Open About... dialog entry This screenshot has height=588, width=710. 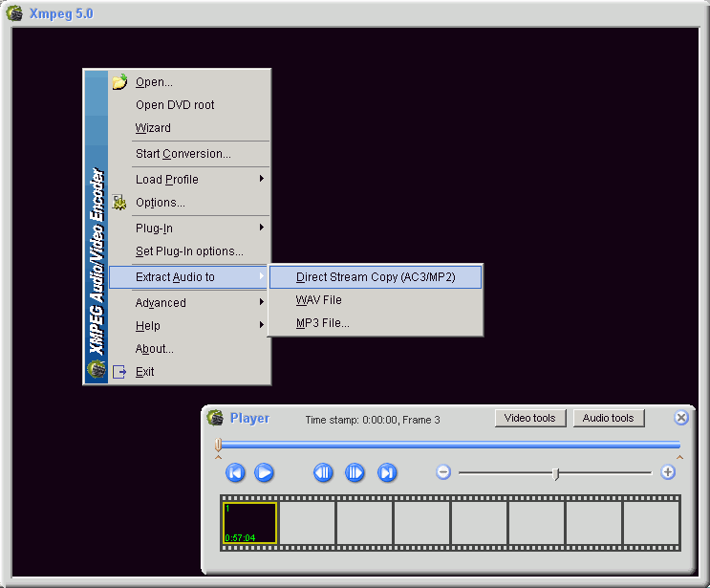pyautogui.click(x=190, y=349)
